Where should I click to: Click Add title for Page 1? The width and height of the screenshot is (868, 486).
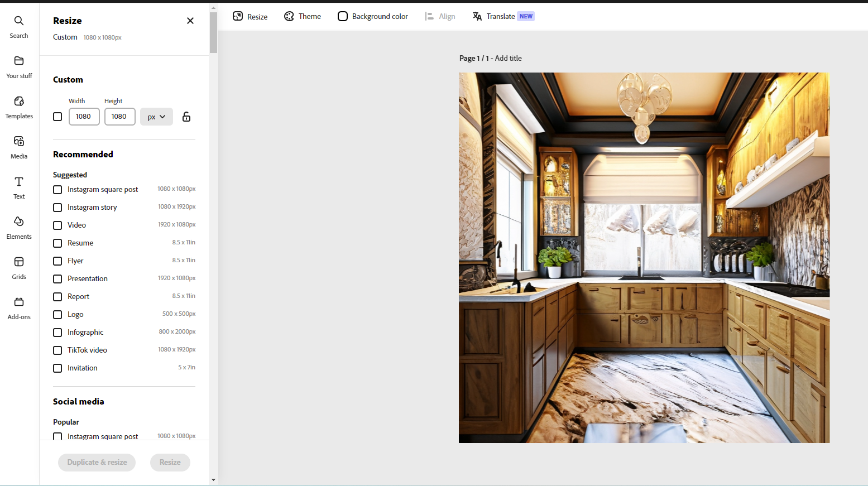508,58
